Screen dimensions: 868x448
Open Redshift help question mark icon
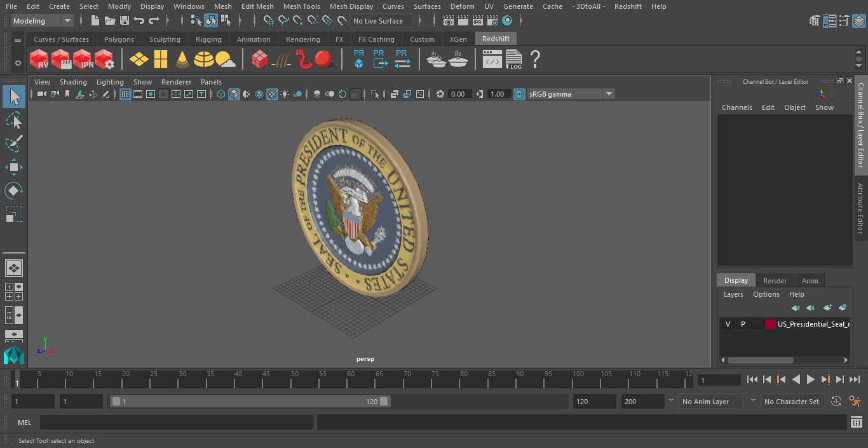click(x=535, y=60)
